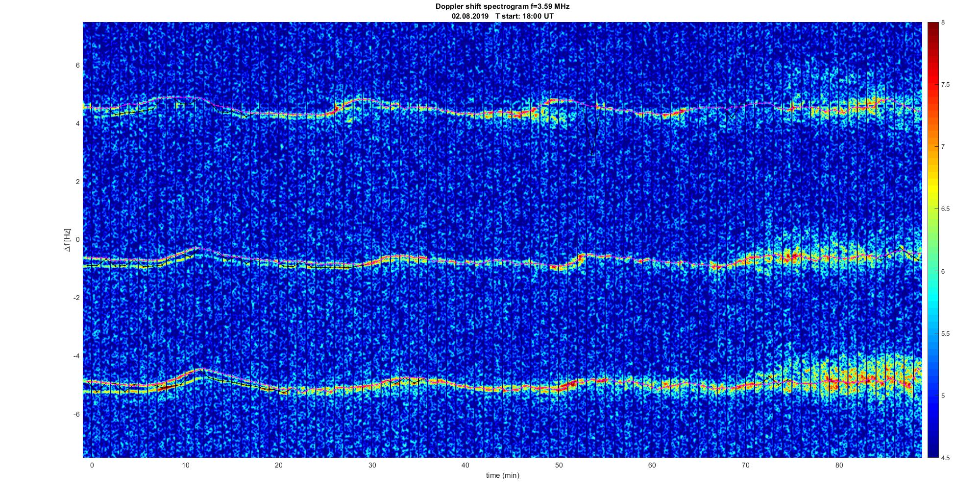Screen dimensions: 980x491
Task: Click y-axis tick label '0'
Action: point(78,240)
